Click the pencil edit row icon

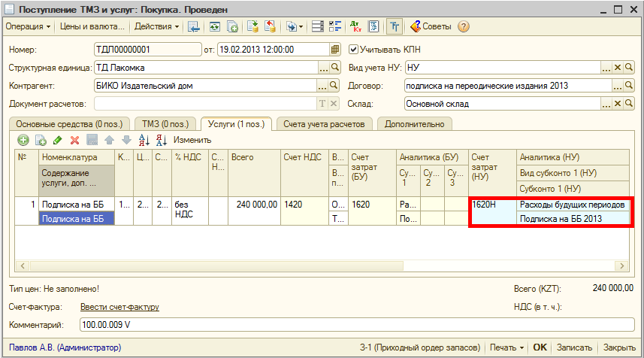coord(58,140)
